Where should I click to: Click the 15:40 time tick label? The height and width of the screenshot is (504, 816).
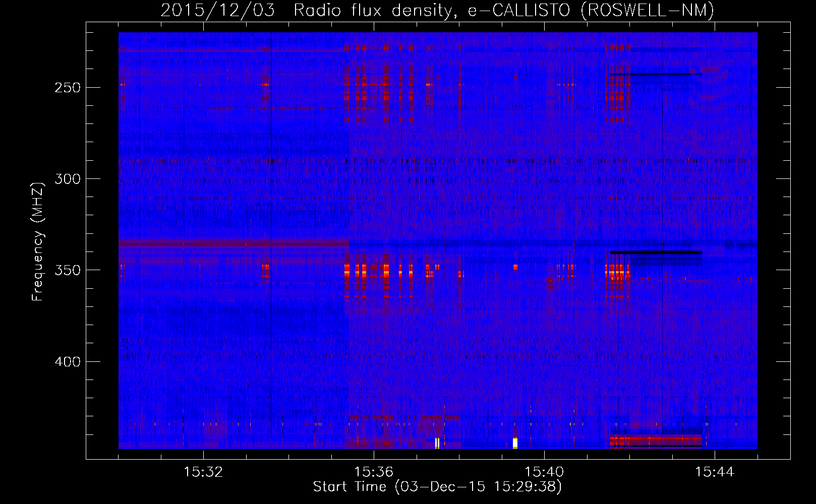pos(544,472)
